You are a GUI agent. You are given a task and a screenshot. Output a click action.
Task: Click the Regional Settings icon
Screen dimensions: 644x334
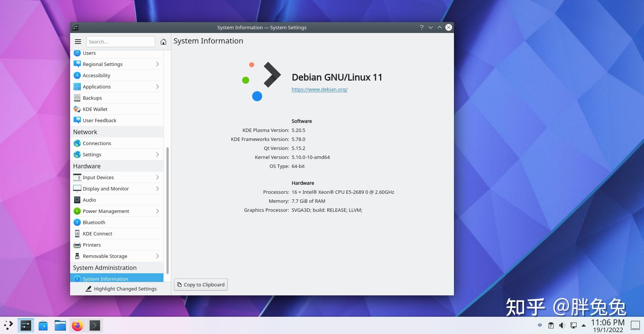tap(77, 64)
